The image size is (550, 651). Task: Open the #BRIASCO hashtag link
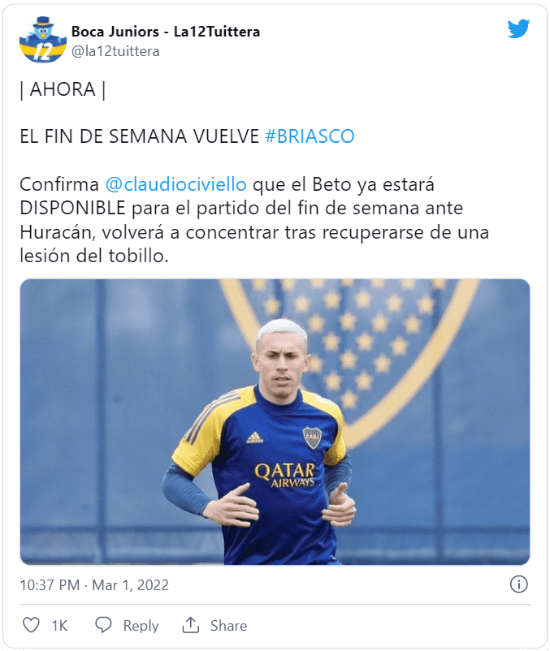point(310,136)
